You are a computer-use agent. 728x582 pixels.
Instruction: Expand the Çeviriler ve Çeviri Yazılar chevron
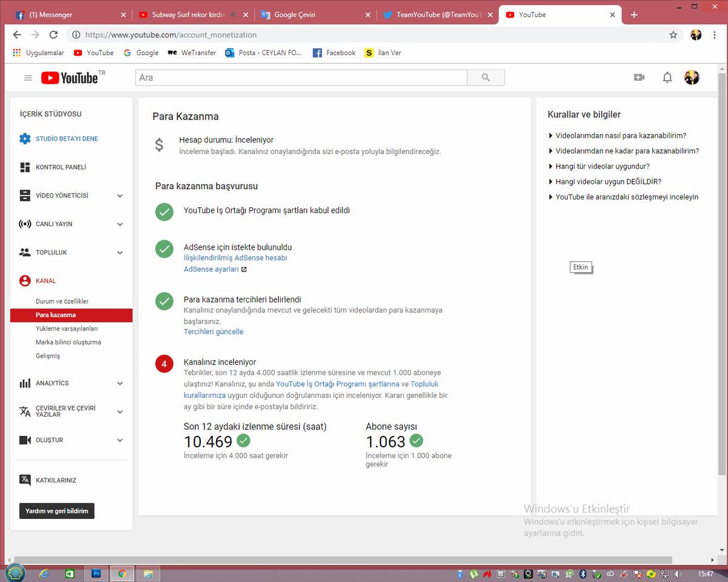tap(120, 412)
